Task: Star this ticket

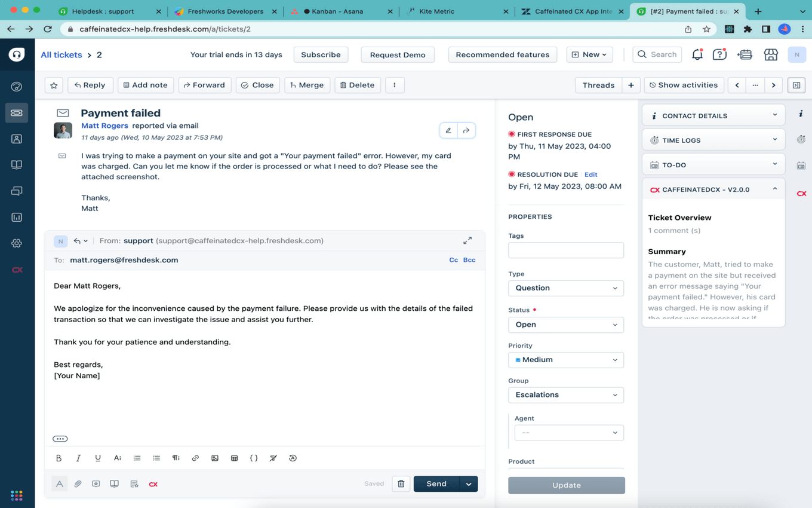Action: tap(54, 85)
